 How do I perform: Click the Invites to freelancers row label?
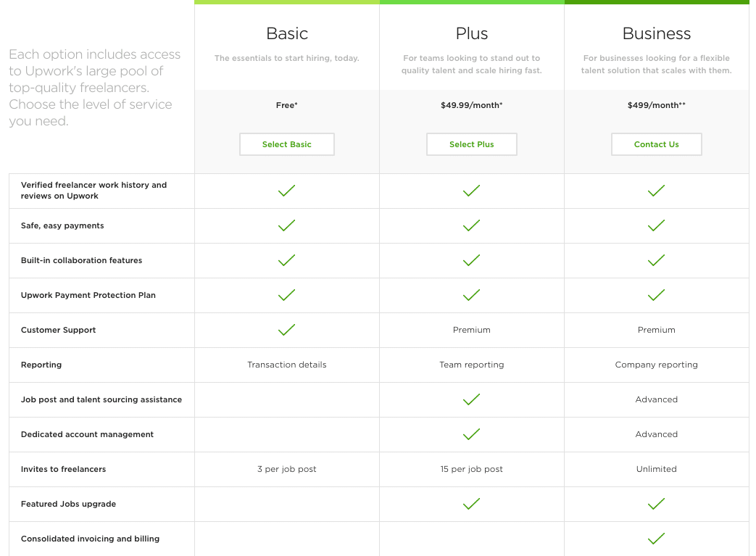tap(63, 469)
